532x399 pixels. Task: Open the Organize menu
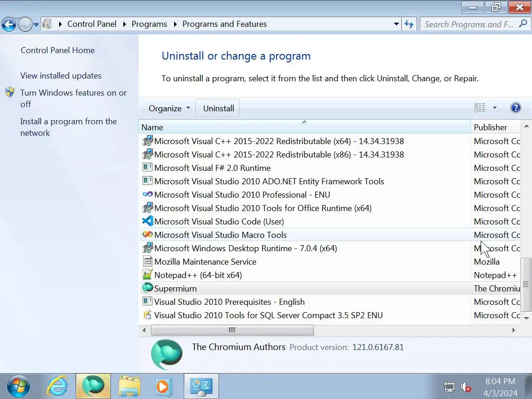click(x=169, y=108)
